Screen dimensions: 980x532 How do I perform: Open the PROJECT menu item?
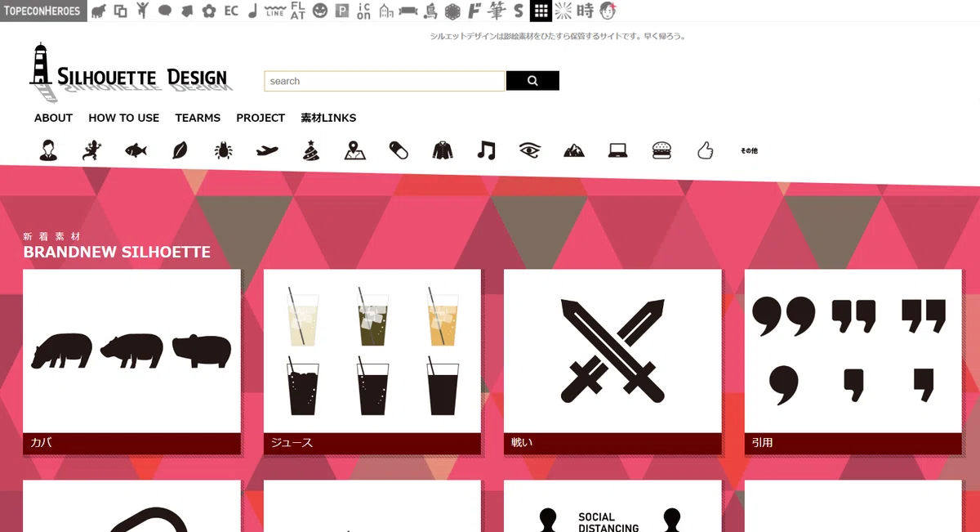261,118
